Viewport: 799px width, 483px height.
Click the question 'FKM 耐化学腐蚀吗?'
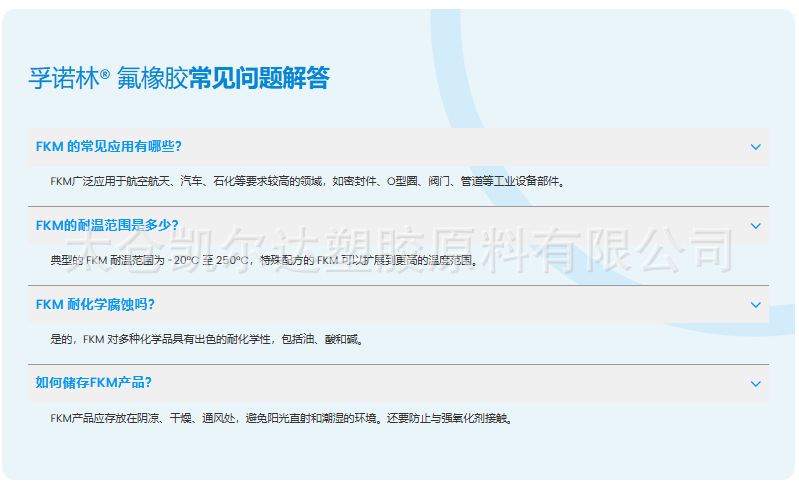(95, 305)
